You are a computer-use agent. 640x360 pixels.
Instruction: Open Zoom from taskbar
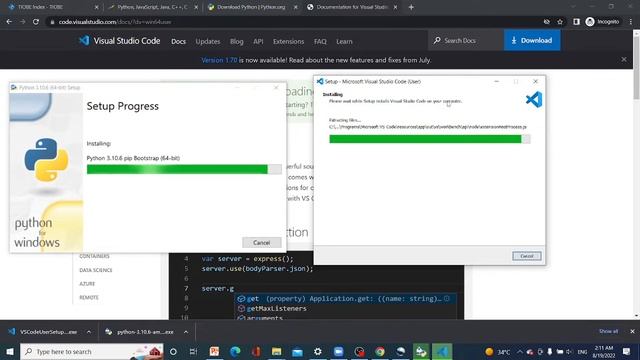[338, 351]
